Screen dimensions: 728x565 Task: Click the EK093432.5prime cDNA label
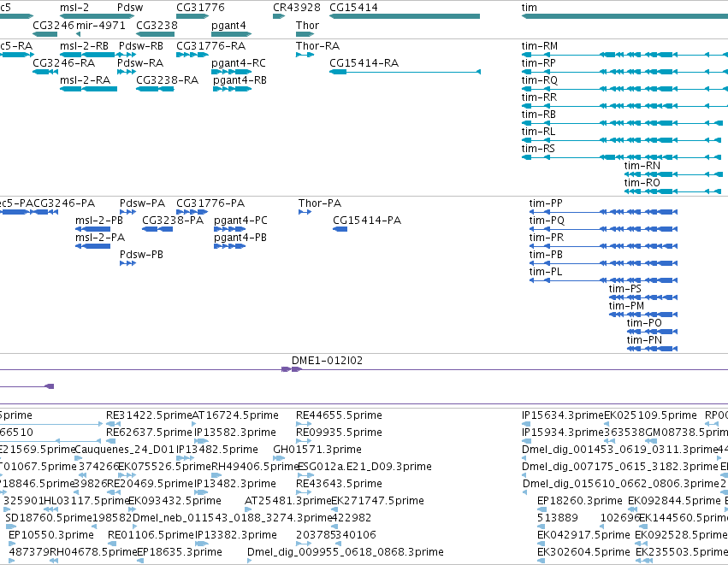pyautogui.click(x=175, y=501)
